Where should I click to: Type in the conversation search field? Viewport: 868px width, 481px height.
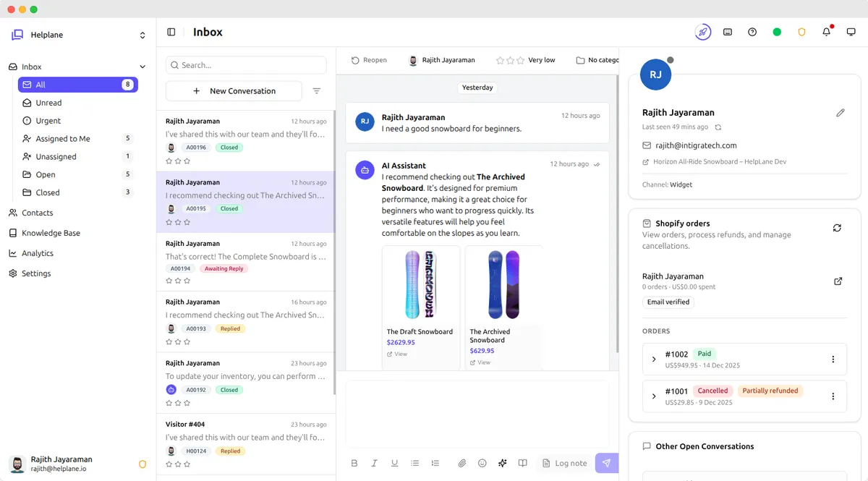point(245,65)
